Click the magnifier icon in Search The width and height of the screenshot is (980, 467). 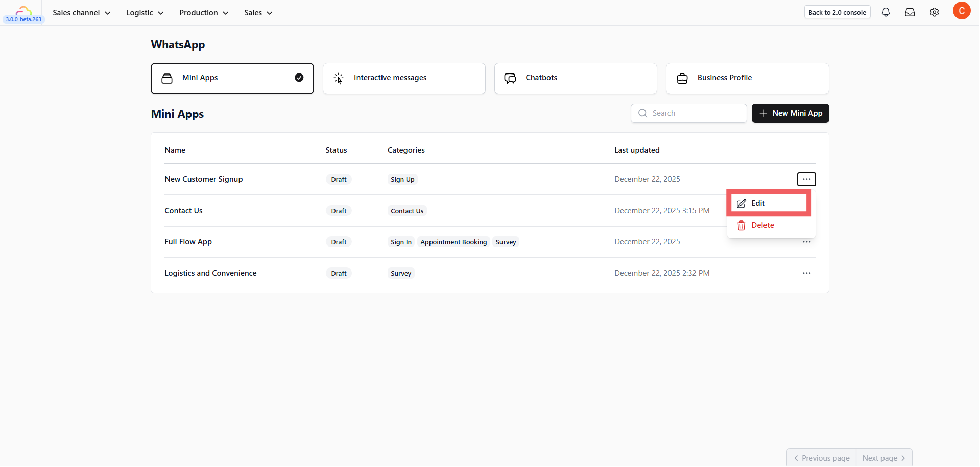(643, 113)
